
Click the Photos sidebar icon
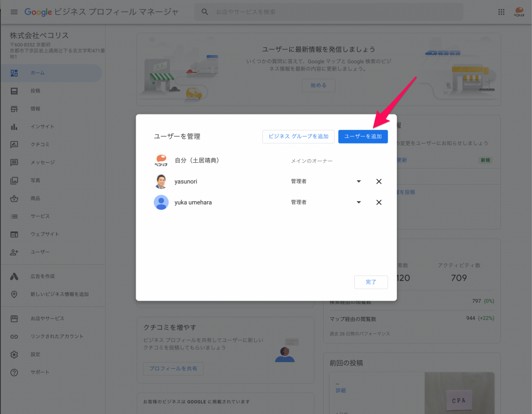[14, 180]
